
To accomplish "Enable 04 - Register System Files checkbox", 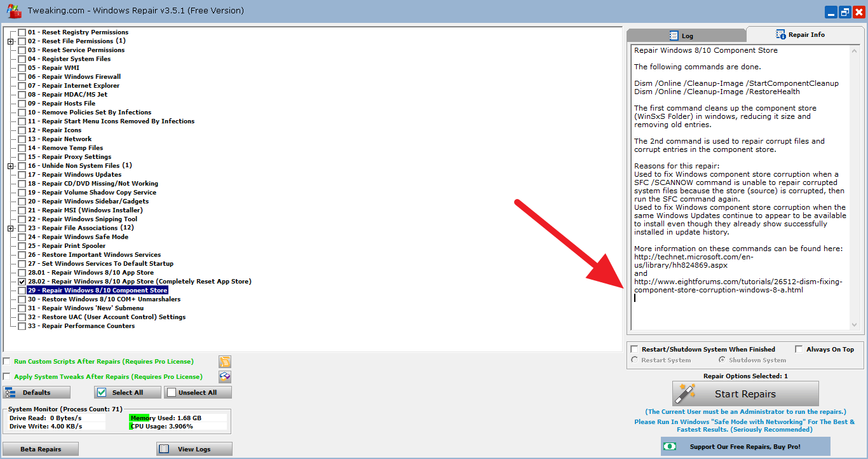I will 22,59.
